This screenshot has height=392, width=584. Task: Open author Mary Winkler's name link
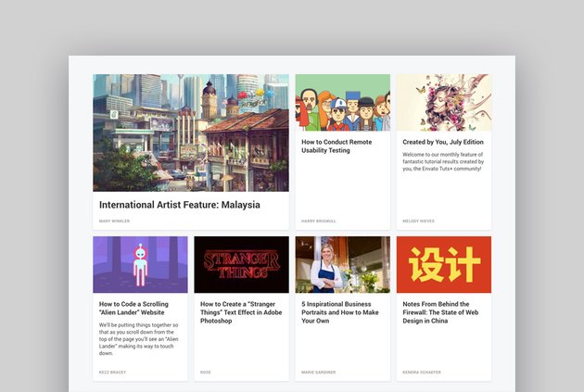pos(114,221)
